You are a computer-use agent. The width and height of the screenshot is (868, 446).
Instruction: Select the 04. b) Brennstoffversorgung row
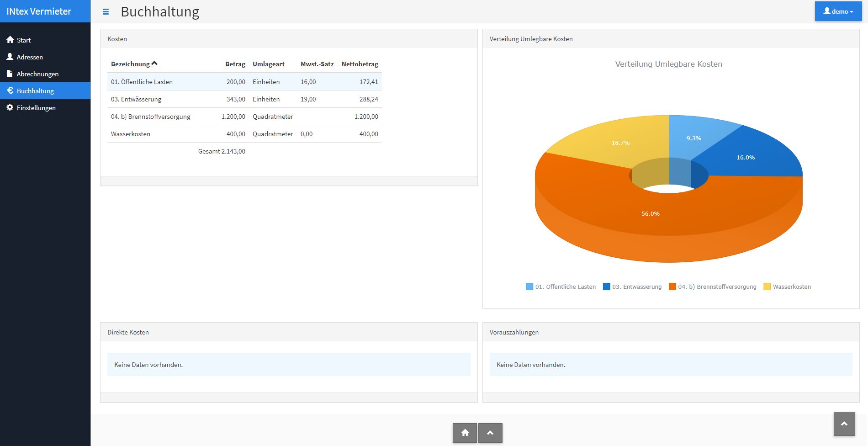[x=244, y=117]
